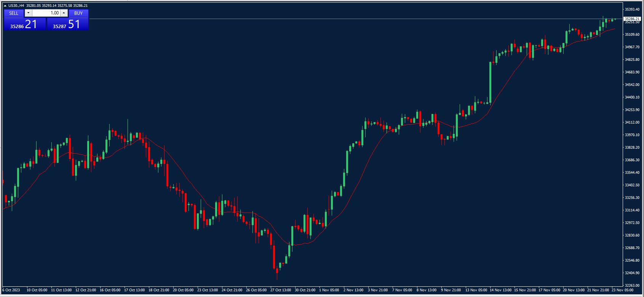Click the BUY button
Image resolution: width=644 pixels, height=297 pixels.
[x=78, y=13]
